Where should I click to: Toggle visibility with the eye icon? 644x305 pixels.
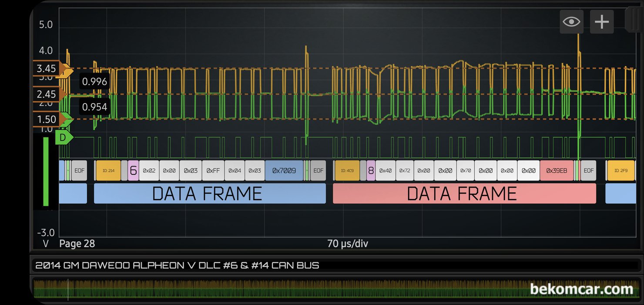click(x=571, y=22)
